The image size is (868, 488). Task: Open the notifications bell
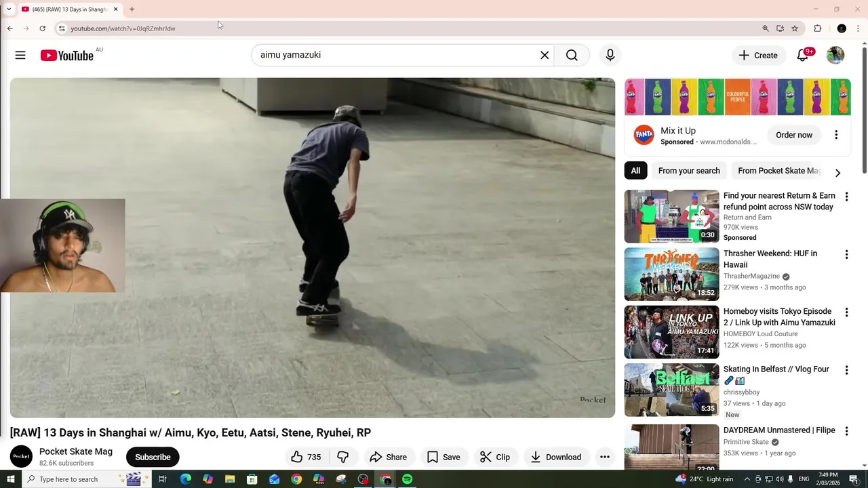pyautogui.click(x=803, y=56)
